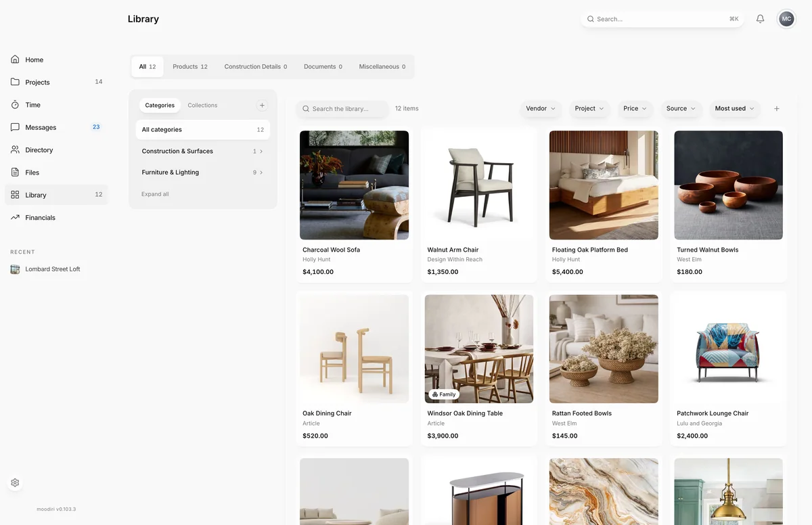Click the Windsor Oak Dining Table title
The image size is (812, 525).
click(465, 413)
